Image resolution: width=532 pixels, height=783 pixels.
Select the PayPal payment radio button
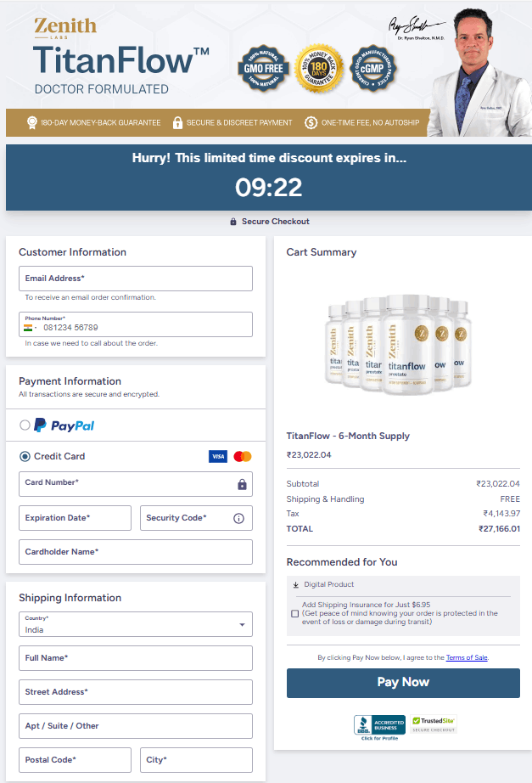click(x=25, y=425)
